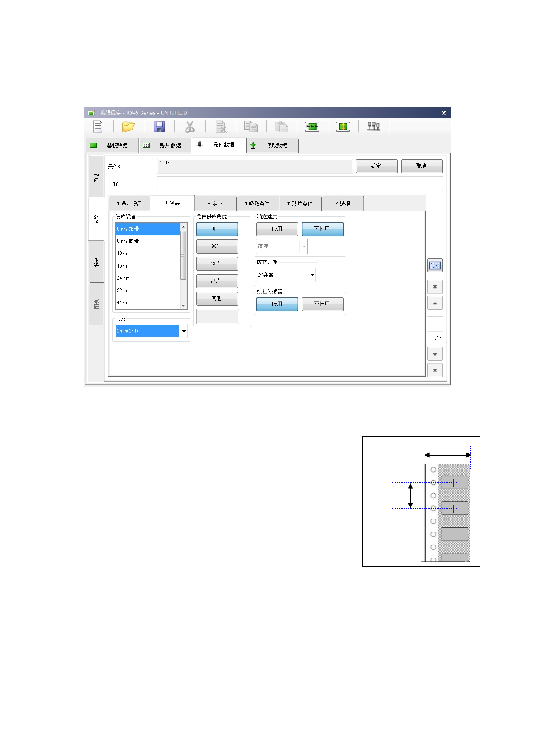Switch to the 检查 side tab
Screen dimensions: 535x756
click(x=97, y=262)
